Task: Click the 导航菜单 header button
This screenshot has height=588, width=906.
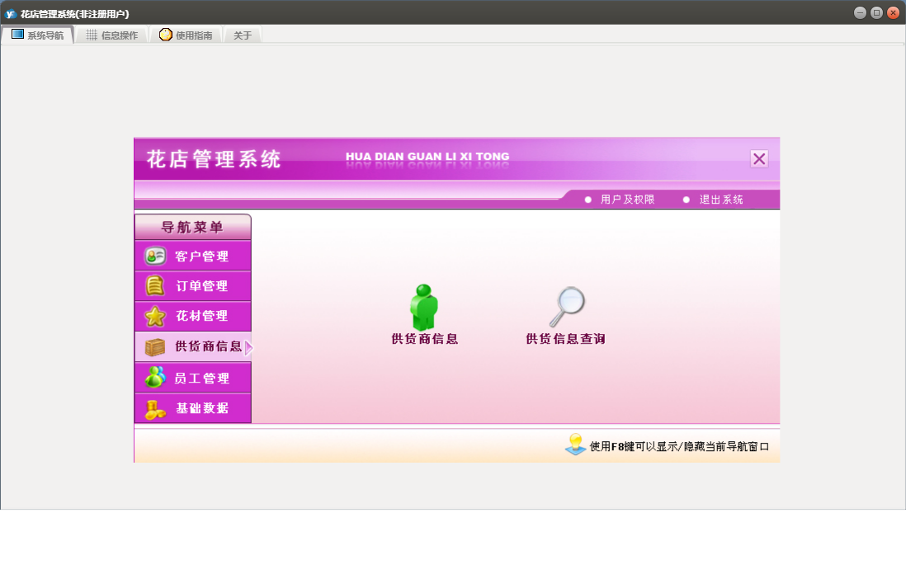Action: (192, 227)
